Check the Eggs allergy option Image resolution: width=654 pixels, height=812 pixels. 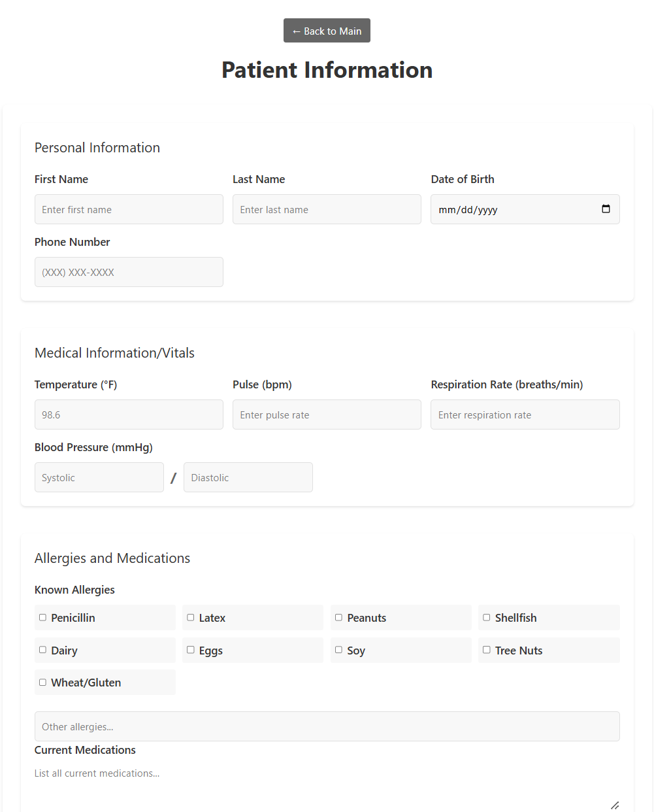tap(191, 650)
